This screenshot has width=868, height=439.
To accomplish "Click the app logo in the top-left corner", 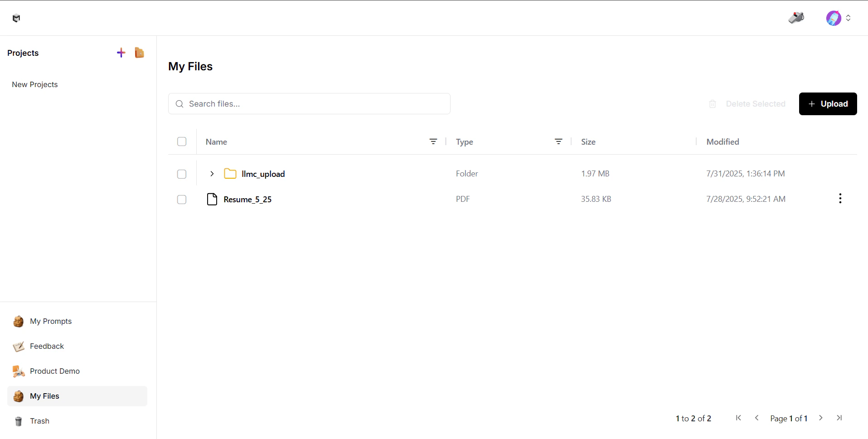I will [17, 18].
